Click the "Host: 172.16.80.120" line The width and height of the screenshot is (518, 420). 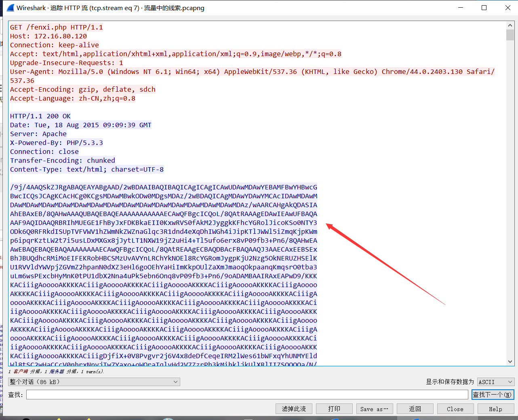48,36
